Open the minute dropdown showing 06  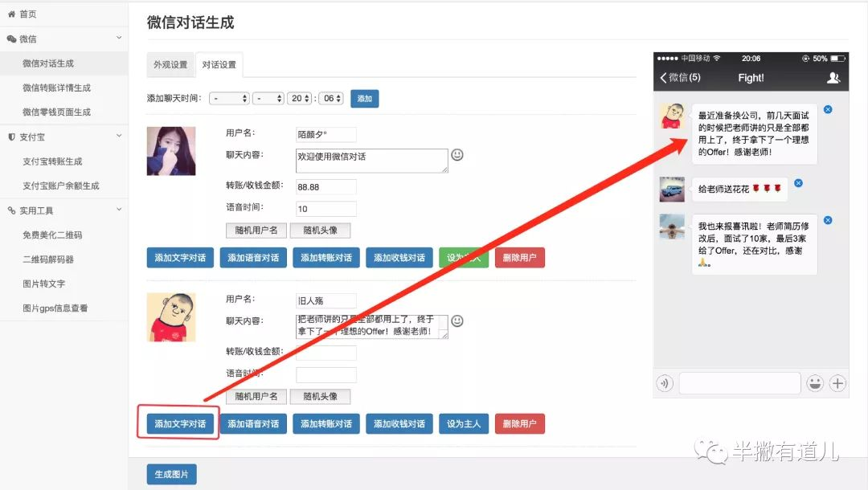click(330, 98)
